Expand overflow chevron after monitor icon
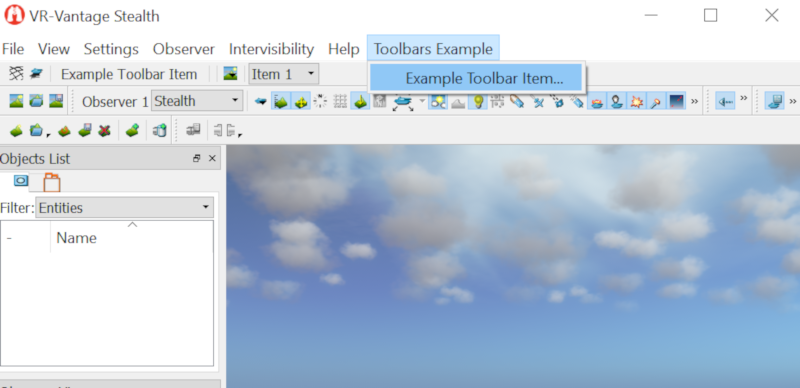This screenshot has height=388, width=800. click(792, 101)
